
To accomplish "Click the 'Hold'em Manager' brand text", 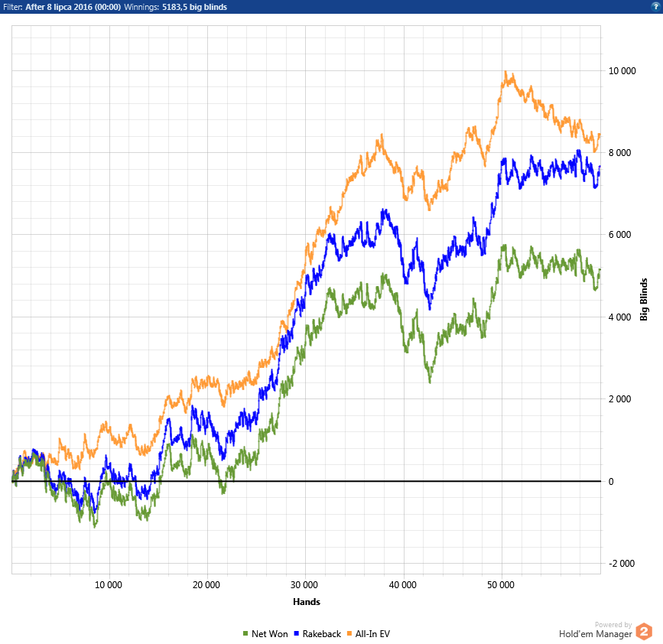I will point(596,634).
